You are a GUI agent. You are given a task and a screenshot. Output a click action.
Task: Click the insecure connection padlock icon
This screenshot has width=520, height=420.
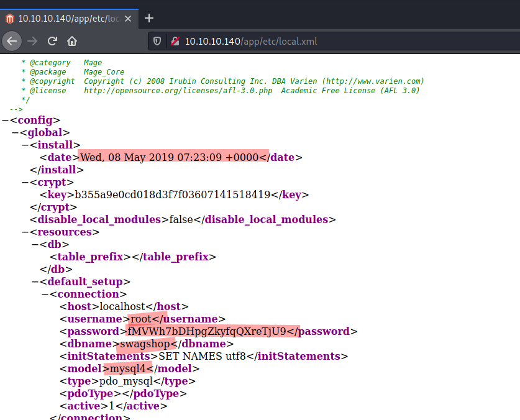coord(175,42)
